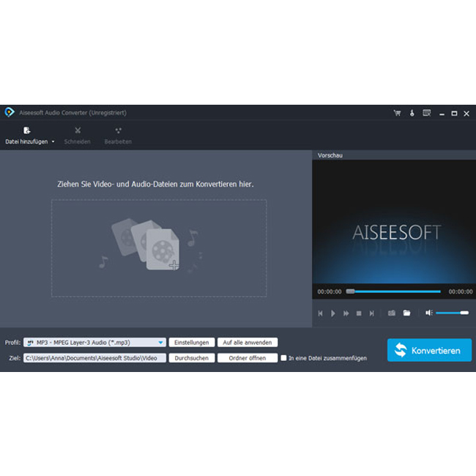The height and width of the screenshot is (476, 476).
Task: Enable 'In eine Datei zusammenfügen' checkbox
Action: pyautogui.click(x=284, y=358)
